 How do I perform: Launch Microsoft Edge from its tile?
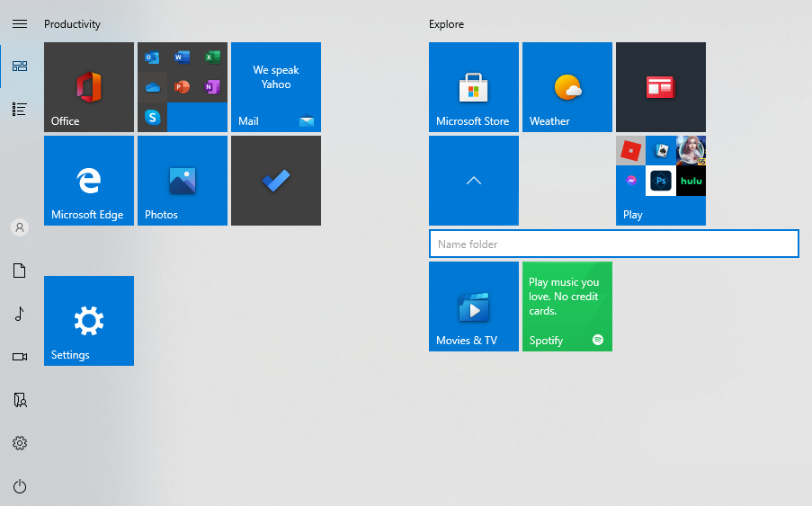pyautogui.click(x=88, y=181)
